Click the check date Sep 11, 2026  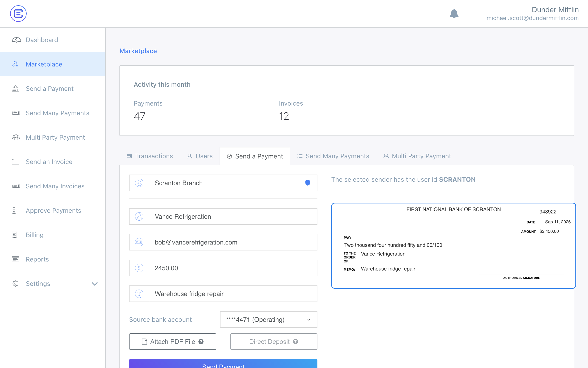coord(558,222)
